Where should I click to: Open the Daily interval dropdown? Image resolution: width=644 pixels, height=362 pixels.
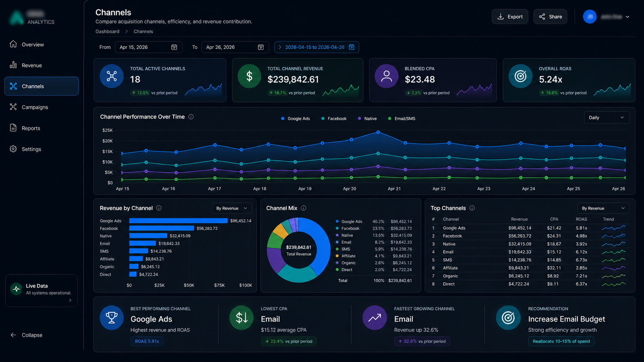607,118
